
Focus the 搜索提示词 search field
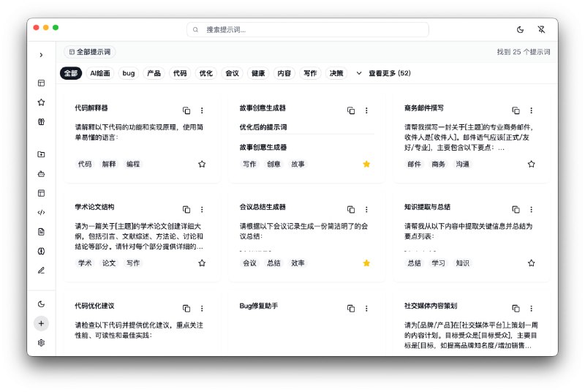click(x=307, y=29)
